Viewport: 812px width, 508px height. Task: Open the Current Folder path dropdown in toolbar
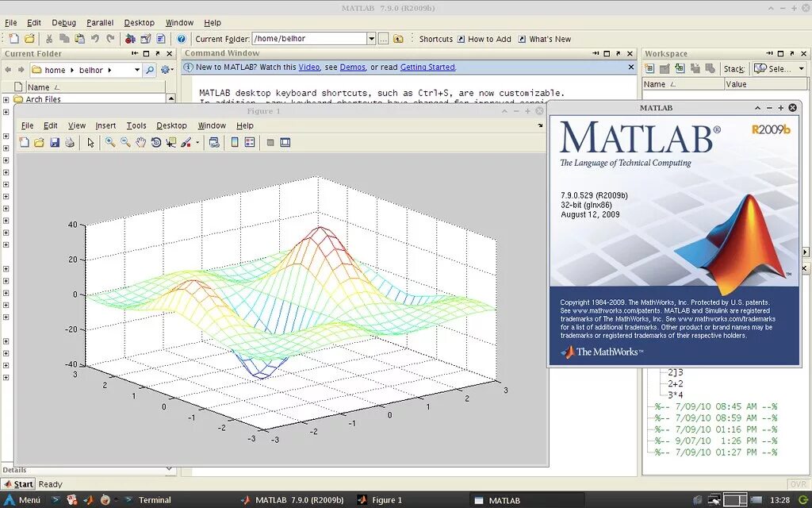pyautogui.click(x=371, y=39)
